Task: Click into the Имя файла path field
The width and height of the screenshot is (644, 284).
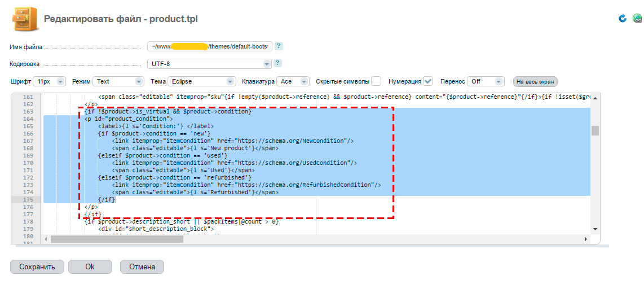Action: click(209, 46)
